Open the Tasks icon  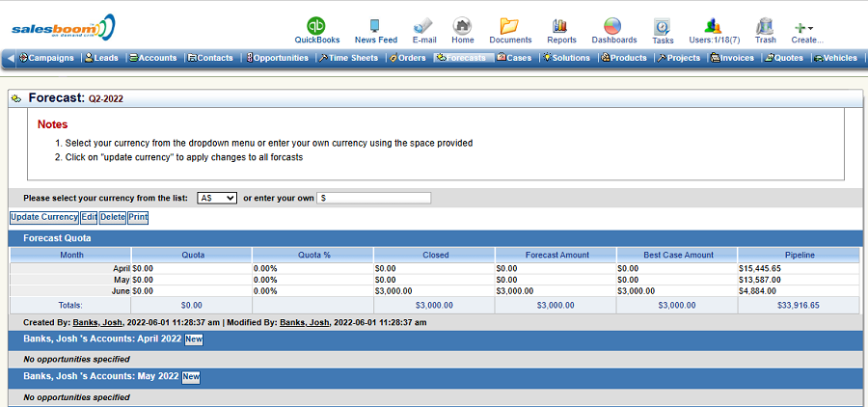[663, 27]
